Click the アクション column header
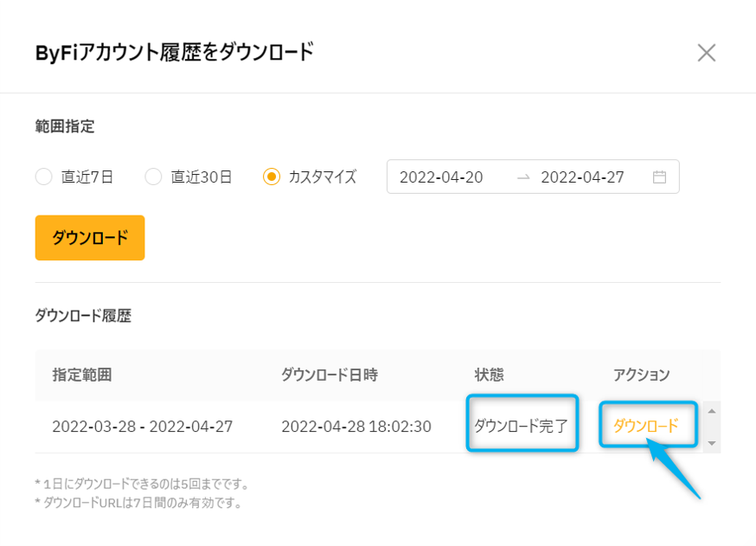Screen dimensions: 756x546 coord(641,375)
